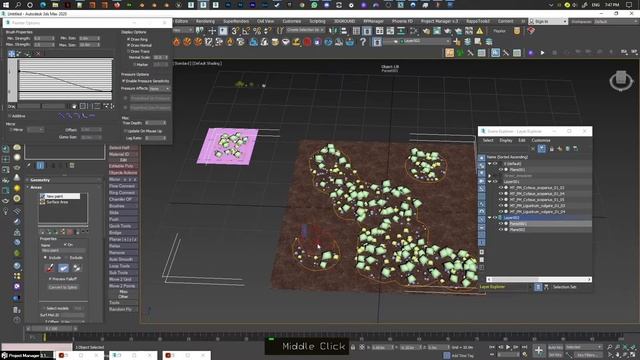The height and width of the screenshot is (360, 640).
Task: Toggle the Draw Ring checkbox
Action: 128,39
